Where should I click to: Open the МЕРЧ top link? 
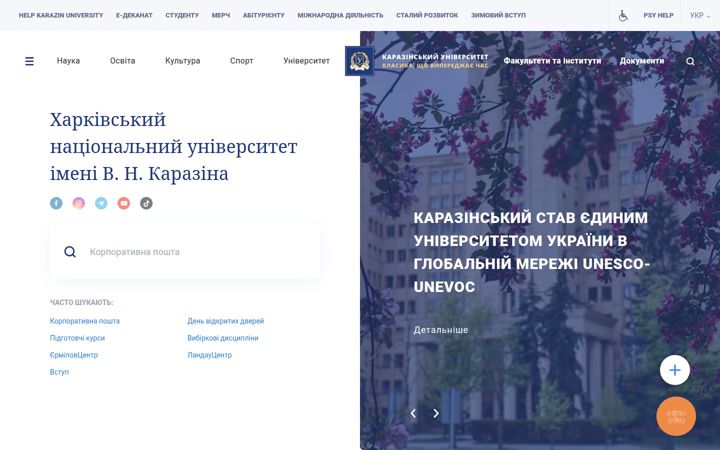(x=221, y=15)
